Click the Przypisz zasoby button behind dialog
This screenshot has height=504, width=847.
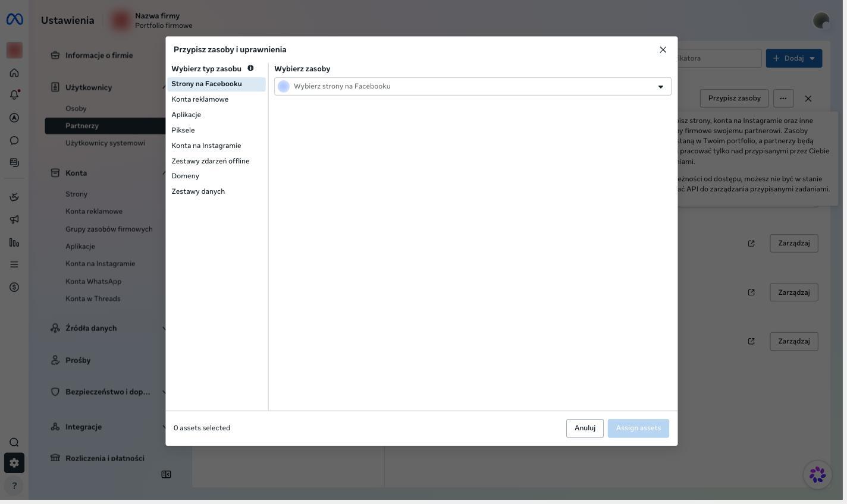(734, 99)
